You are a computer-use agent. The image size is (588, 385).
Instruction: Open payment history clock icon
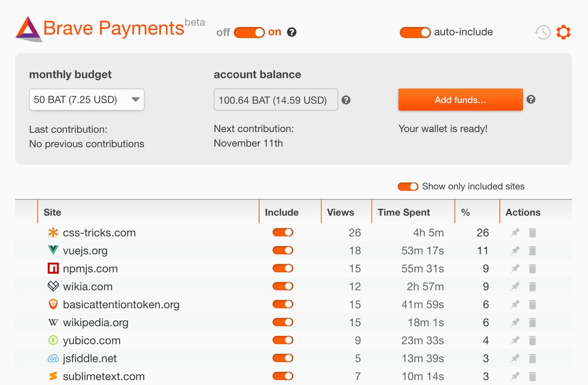(543, 32)
